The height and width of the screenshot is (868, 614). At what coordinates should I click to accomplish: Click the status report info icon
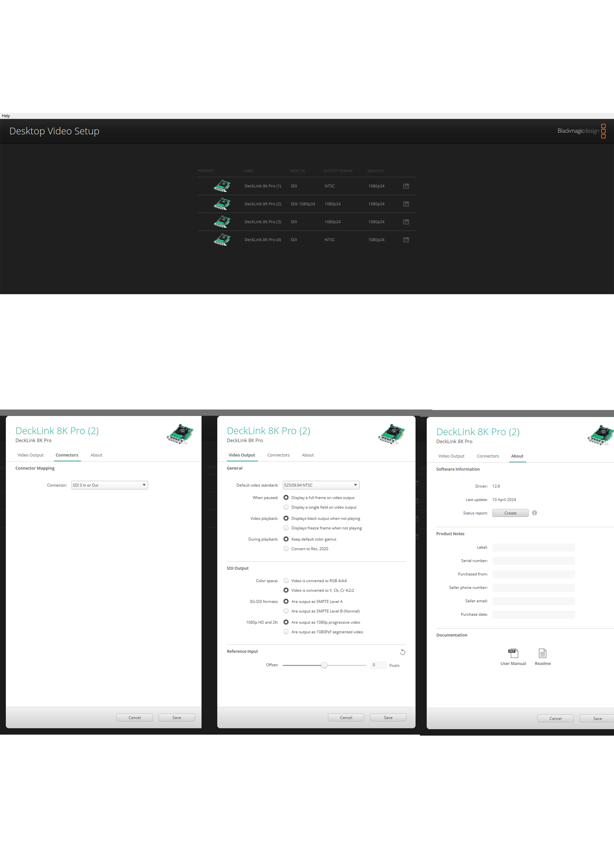coord(534,513)
